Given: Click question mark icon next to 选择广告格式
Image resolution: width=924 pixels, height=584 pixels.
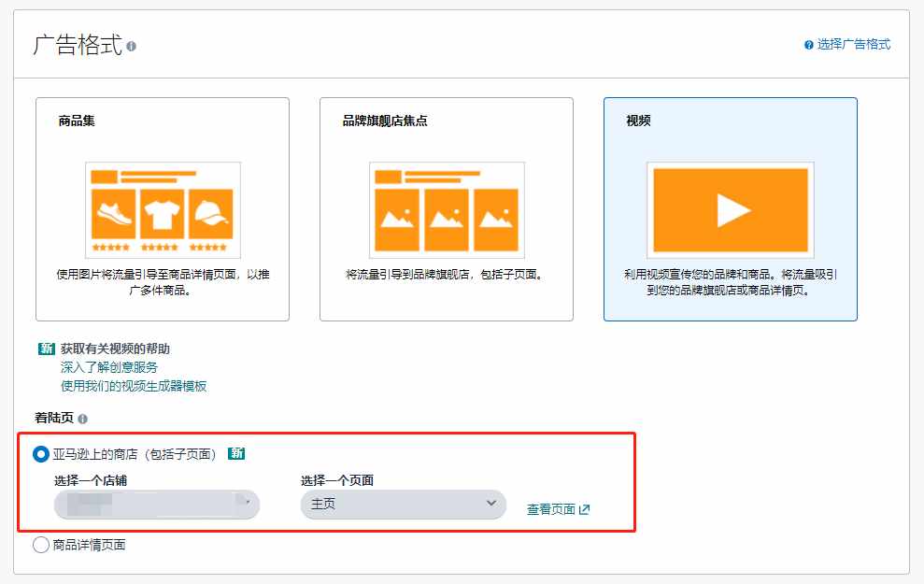Looking at the screenshot, I should click(x=808, y=45).
